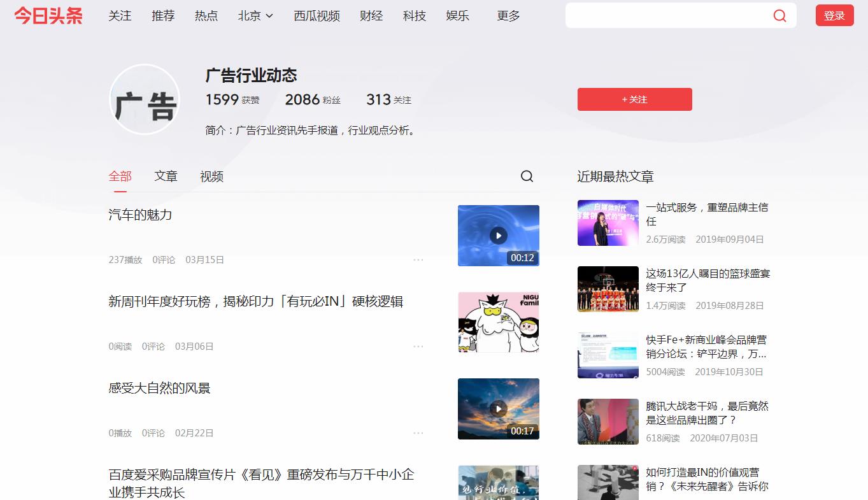
Task: Open the 感受大自然的风景 post title
Action: click(x=159, y=388)
